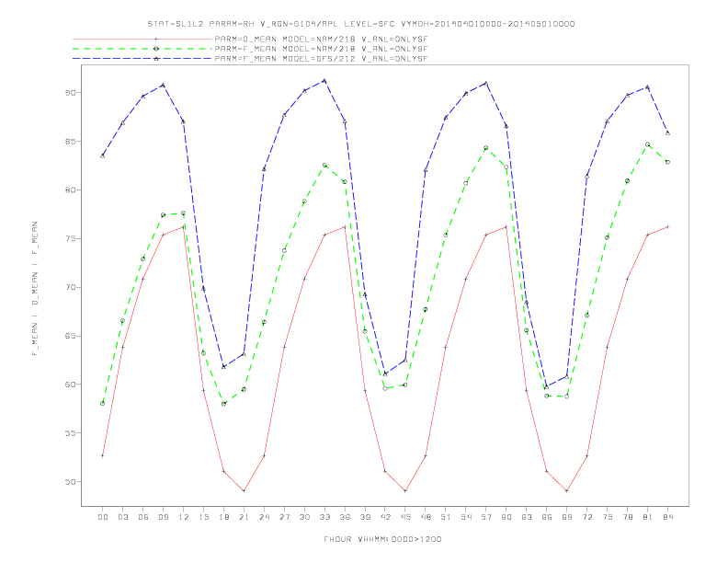Click the y-axis value 75
This screenshot has height=563, width=728.
70,239
